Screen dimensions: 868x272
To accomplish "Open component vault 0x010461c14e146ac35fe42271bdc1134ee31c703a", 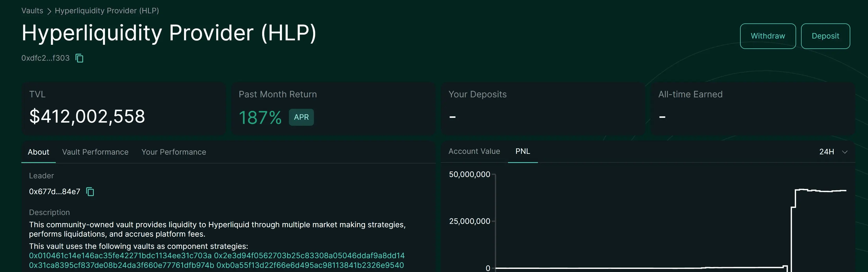I will 120,256.
